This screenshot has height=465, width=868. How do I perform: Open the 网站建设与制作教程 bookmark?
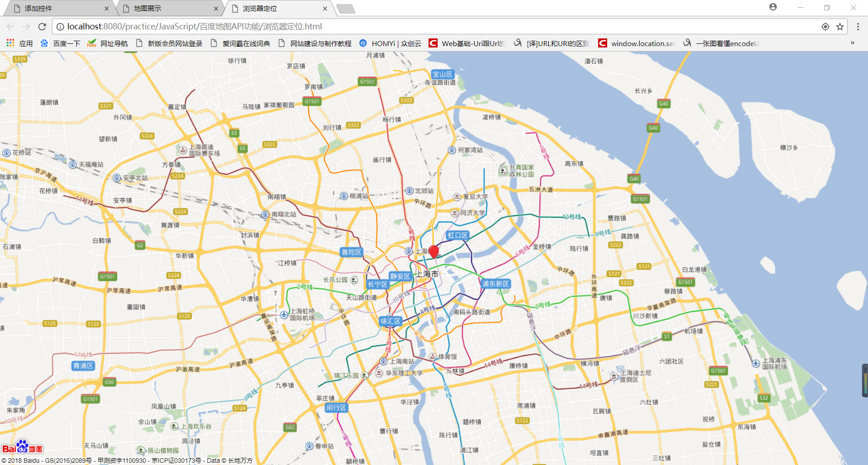(315, 43)
